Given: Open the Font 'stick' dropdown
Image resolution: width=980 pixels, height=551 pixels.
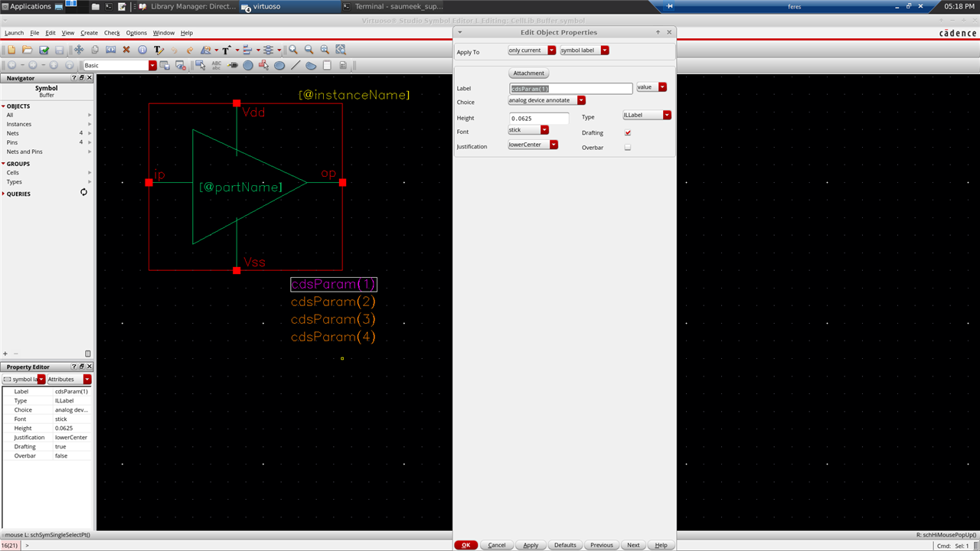Looking at the screenshot, I should 528,130.
